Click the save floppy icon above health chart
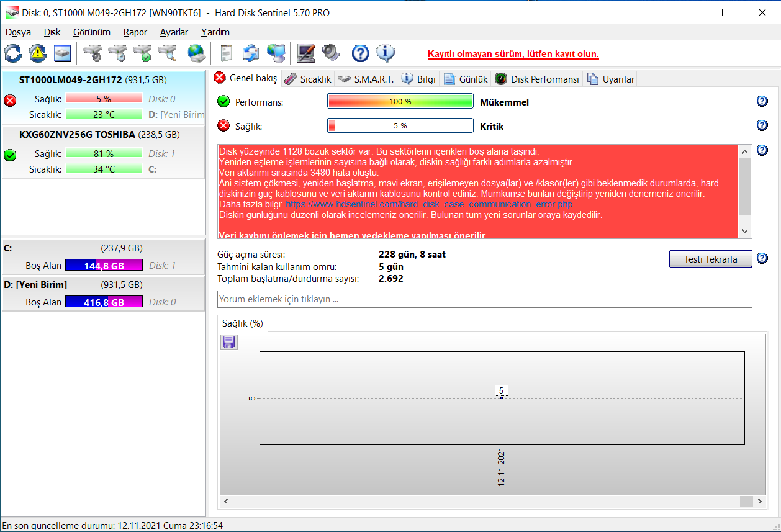The height and width of the screenshot is (532, 781). 229,342
